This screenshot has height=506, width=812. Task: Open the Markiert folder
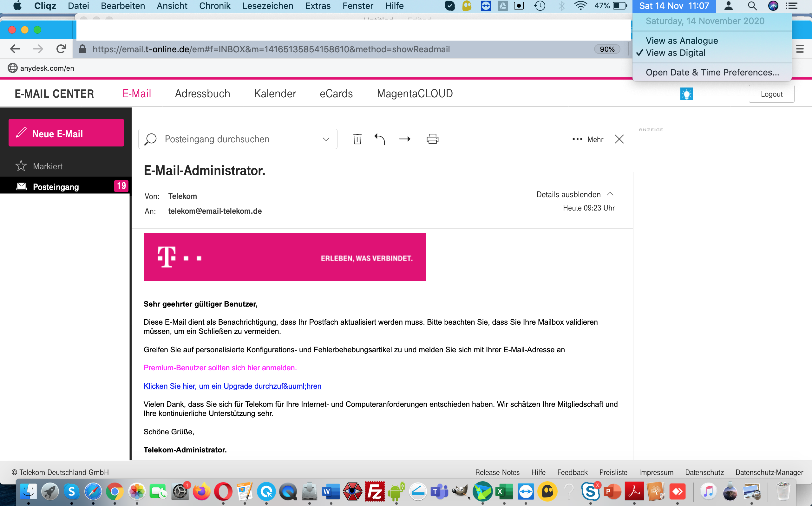(48, 166)
